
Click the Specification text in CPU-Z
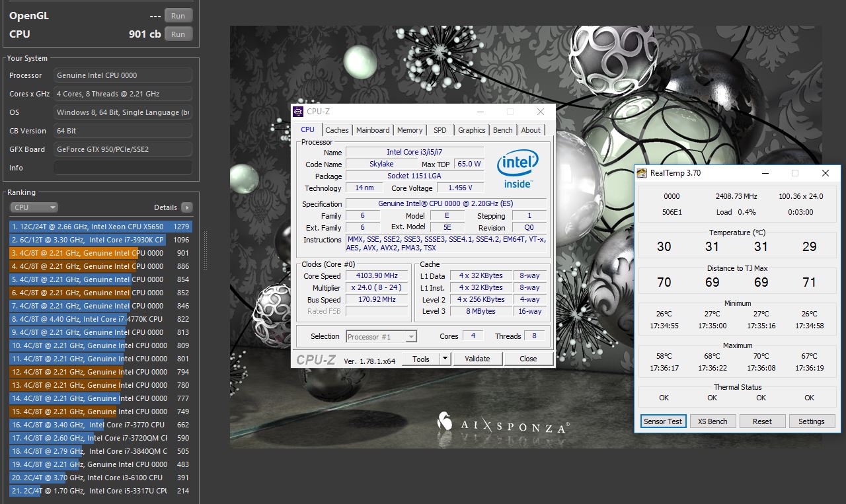pos(446,204)
